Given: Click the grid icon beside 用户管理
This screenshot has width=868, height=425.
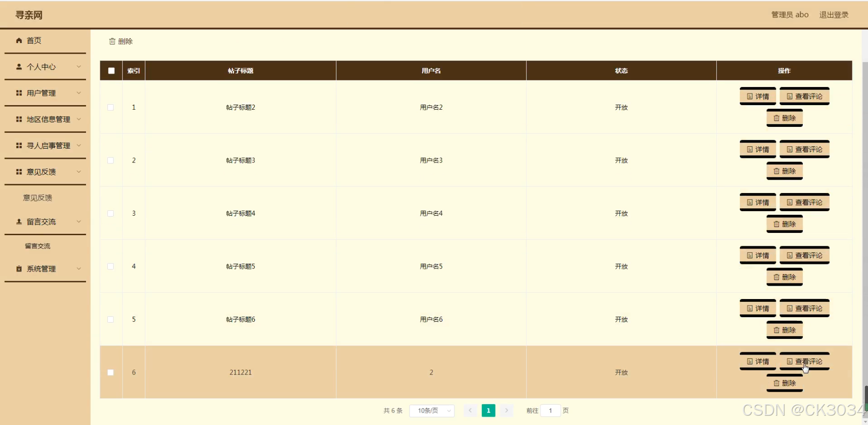Looking at the screenshot, I should pos(19,93).
